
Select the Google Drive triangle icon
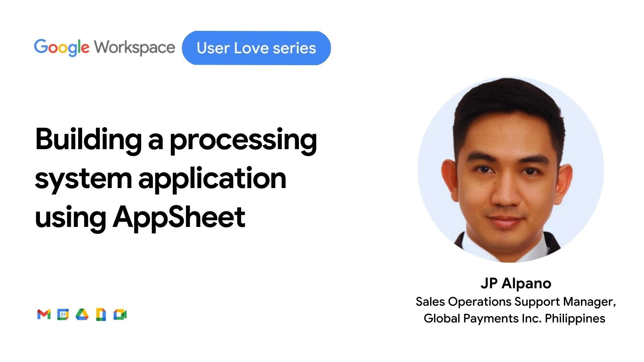tap(82, 315)
